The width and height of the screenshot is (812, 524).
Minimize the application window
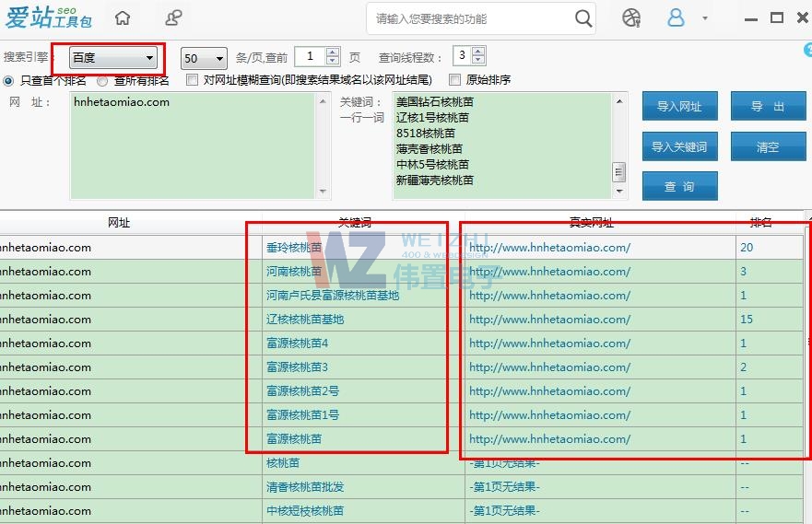pyautogui.click(x=751, y=18)
